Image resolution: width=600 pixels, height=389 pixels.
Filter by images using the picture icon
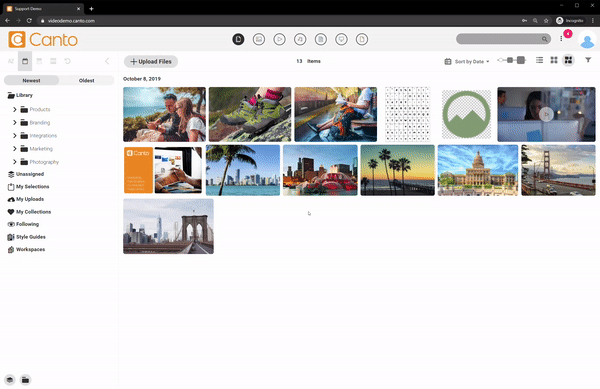pos(259,39)
